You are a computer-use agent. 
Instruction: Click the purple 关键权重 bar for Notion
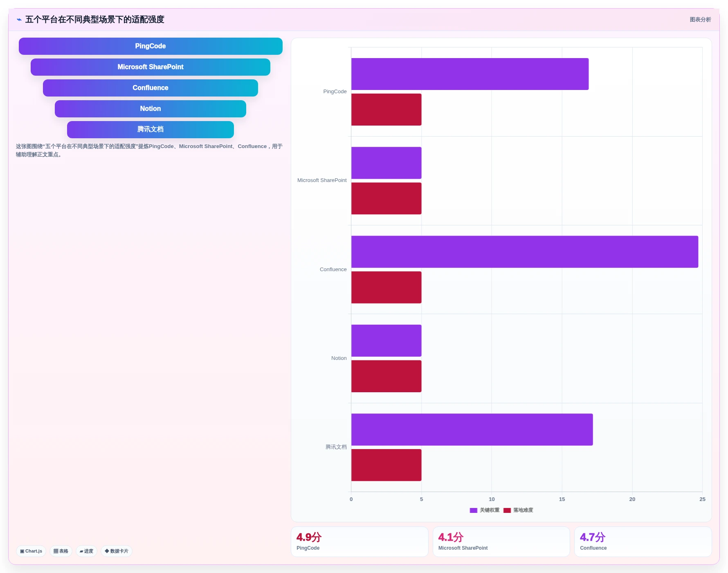(386, 341)
